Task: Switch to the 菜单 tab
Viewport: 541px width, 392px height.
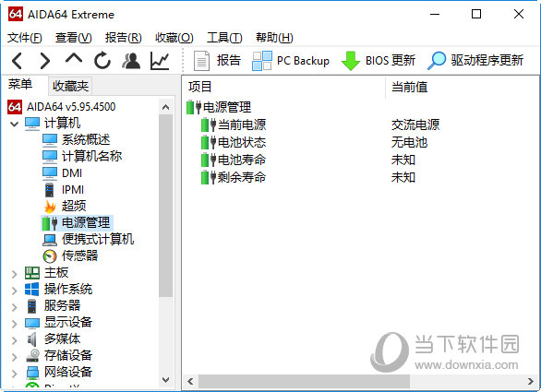Action: (20, 85)
